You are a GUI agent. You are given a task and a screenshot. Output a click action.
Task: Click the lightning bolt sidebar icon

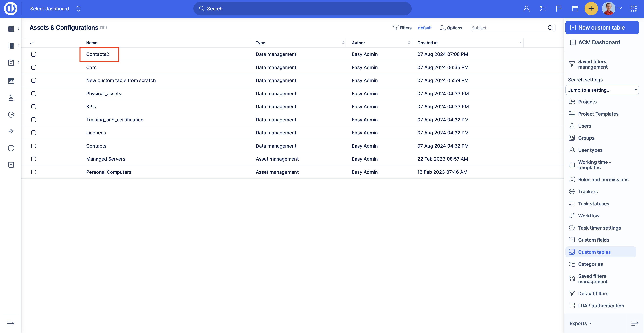[11, 131]
